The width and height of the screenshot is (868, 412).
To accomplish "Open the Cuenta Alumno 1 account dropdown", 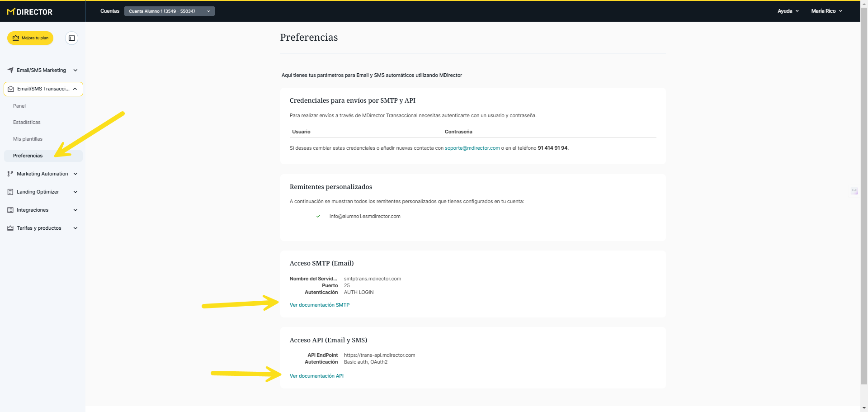I will [x=169, y=11].
